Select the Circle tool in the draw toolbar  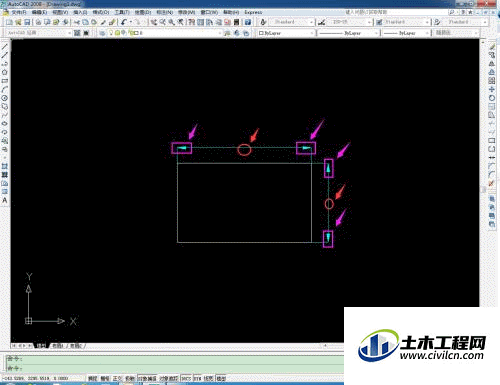tap(5, 98)
